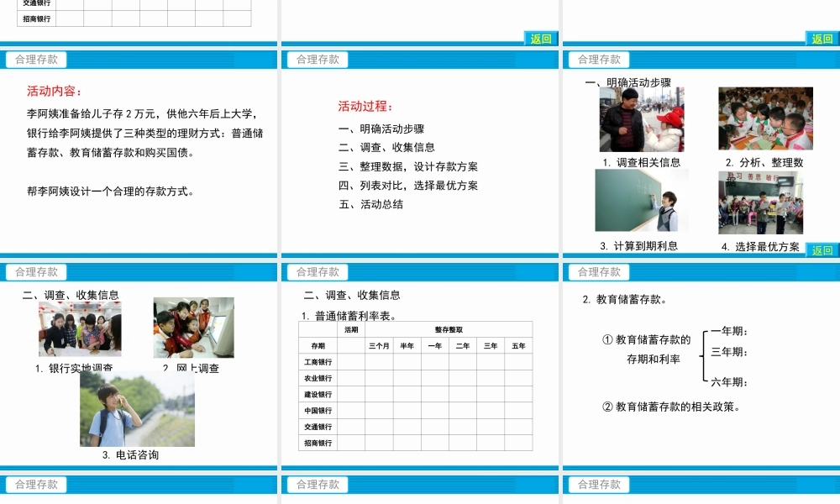The image size is (840, 504).
Task: Click 二、调查、收集信息 in the 活动过程 list
Action: point(386,147)
